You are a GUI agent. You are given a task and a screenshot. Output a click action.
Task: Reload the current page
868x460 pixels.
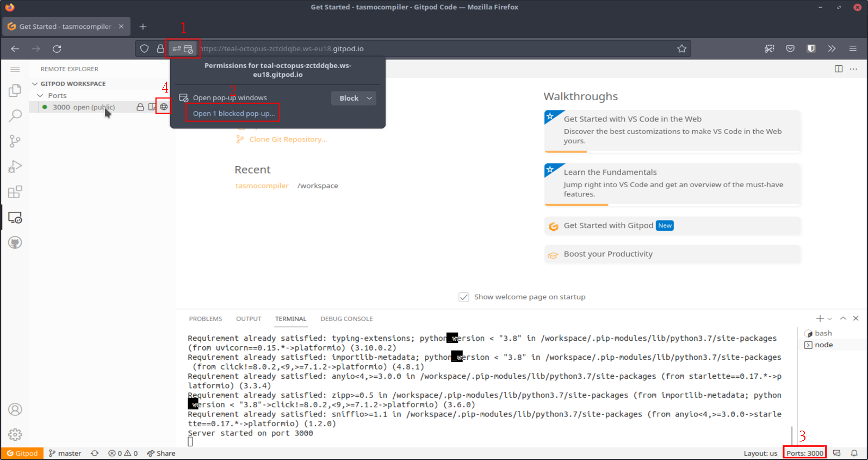coord(57,48)
